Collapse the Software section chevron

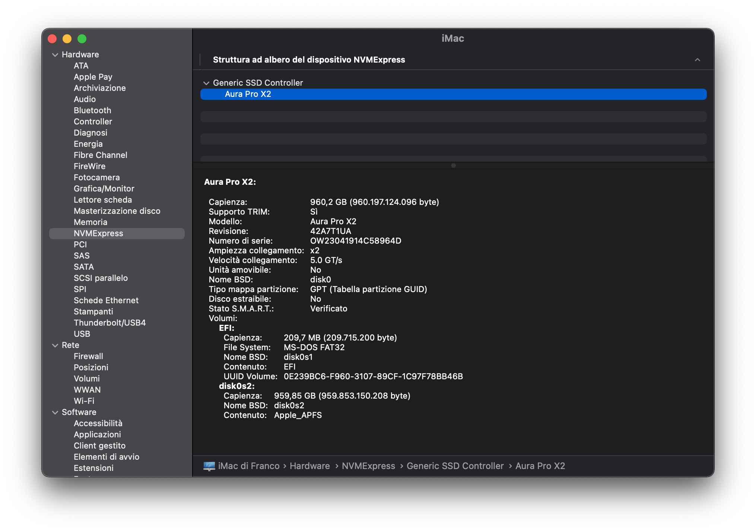(55, 412)
